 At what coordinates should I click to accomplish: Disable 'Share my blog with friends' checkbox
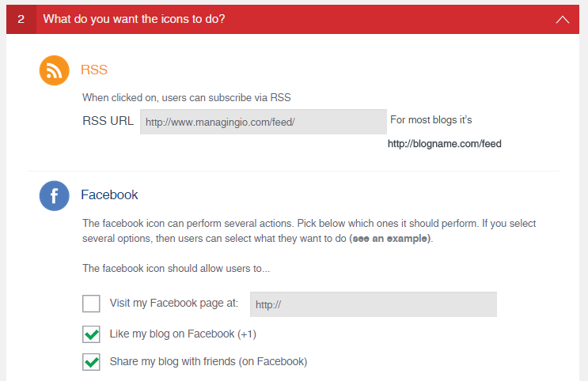click(x=92, y=362)
